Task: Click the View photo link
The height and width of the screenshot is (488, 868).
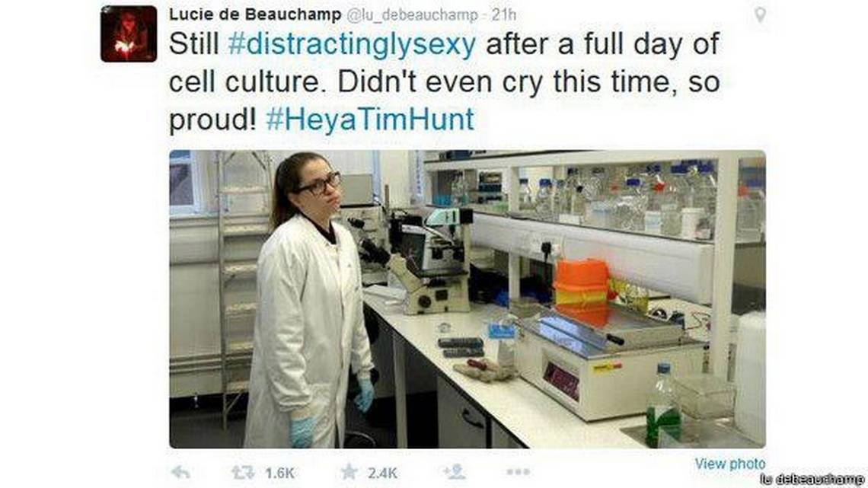Action: coord(730,464)
